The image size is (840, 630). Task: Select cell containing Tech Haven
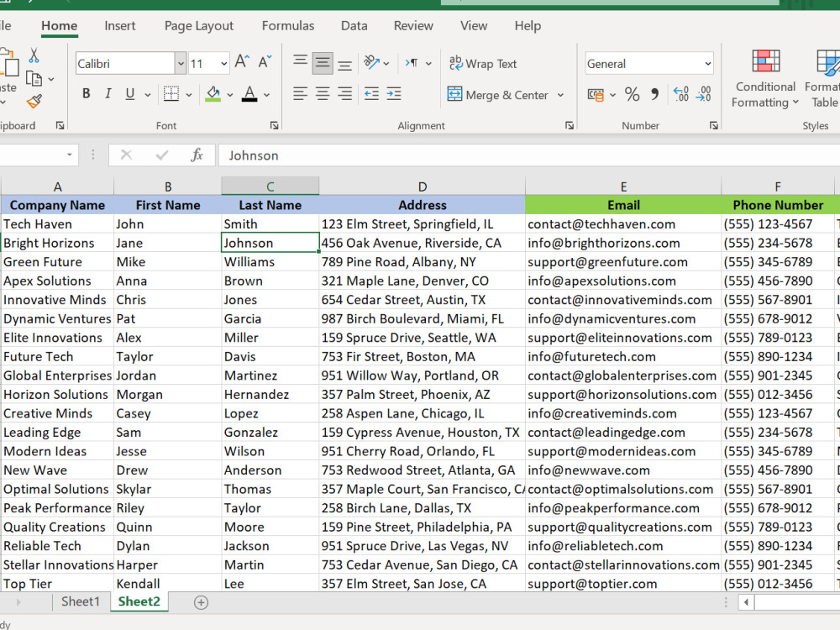(57, 224)
